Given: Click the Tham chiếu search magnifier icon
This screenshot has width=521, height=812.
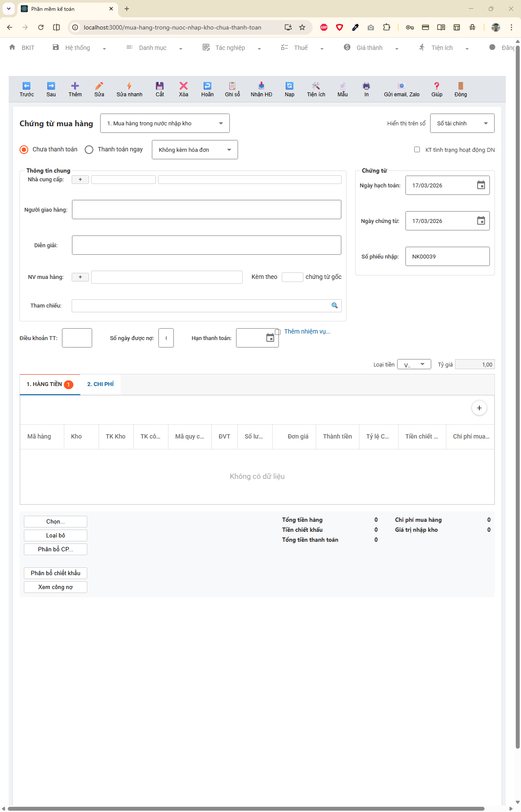Looking at the screenshot, I should [x=334, y=306].
